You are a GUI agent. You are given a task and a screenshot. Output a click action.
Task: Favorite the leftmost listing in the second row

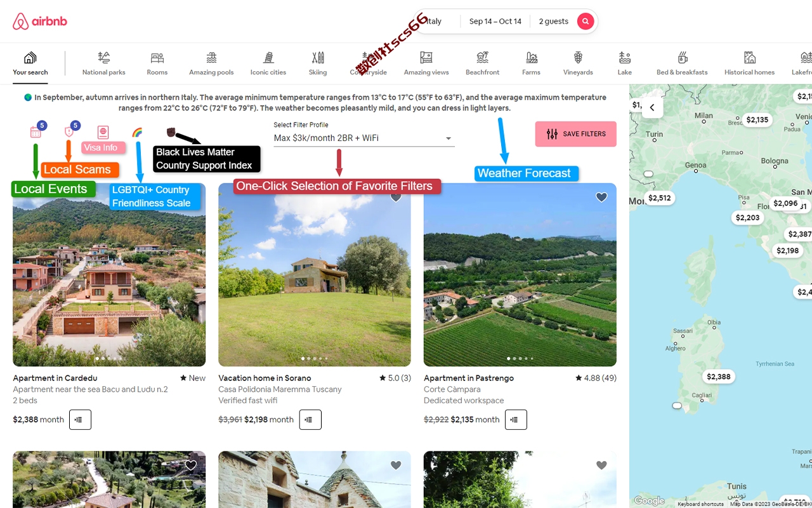pyautogui.click(x=190, y=465)
